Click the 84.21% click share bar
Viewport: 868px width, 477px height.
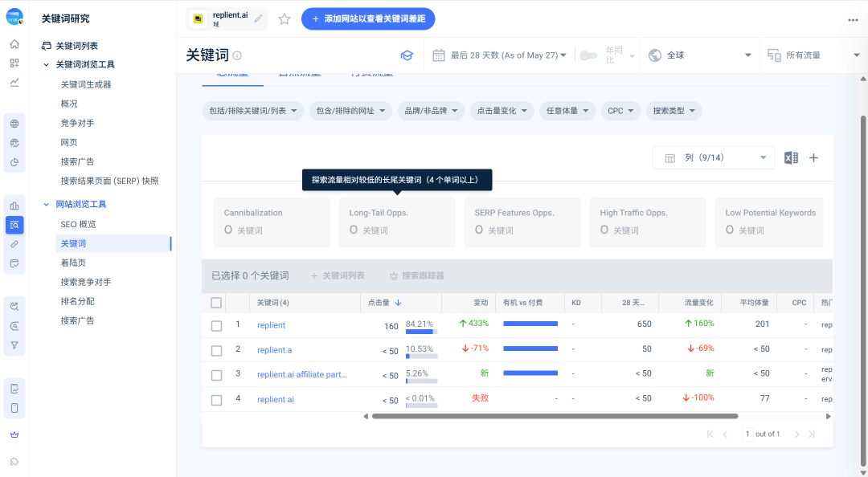pos(421,332)
